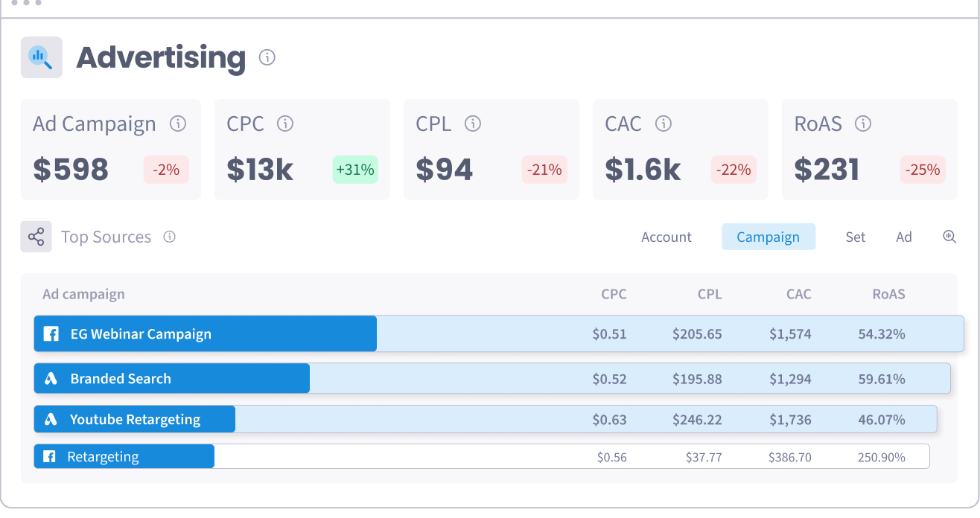Screen dimensions: 980x518
Task: Click the RoAS column header in table
Action: tap(889, 294)
